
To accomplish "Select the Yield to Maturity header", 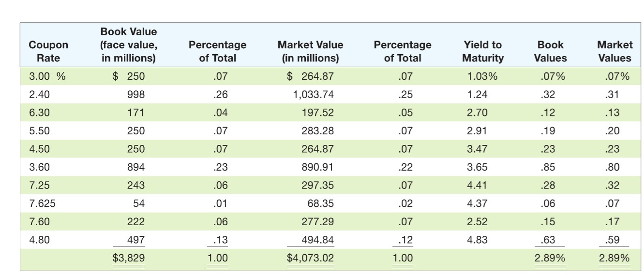I will [482, 51].
